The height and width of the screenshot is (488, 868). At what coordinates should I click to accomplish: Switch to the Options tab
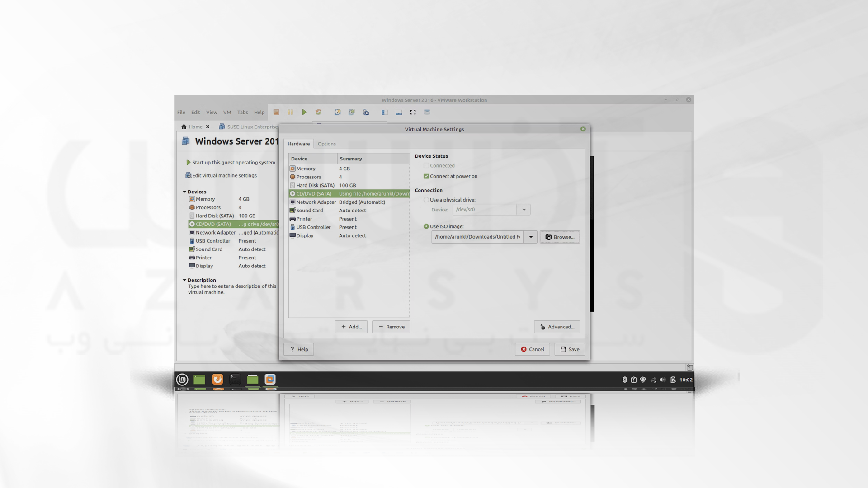click(x=326, y=144)
